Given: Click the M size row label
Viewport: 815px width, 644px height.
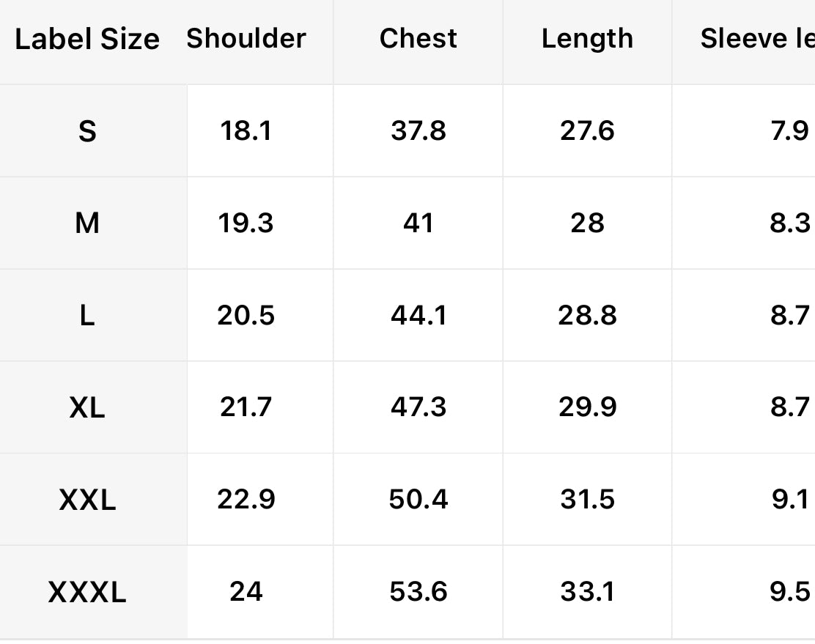Looking at the screenshot, I should pos(87,223).
